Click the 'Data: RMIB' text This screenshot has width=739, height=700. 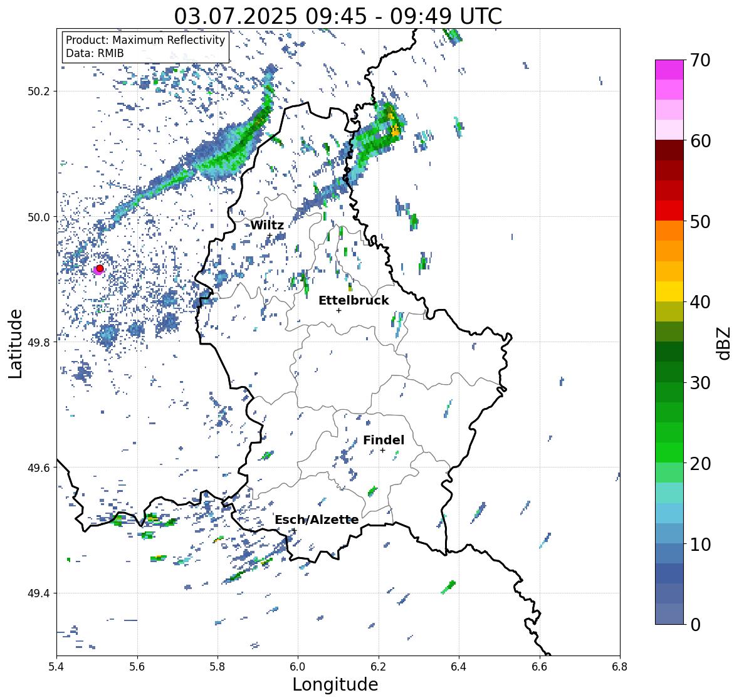tap(95, 53)
